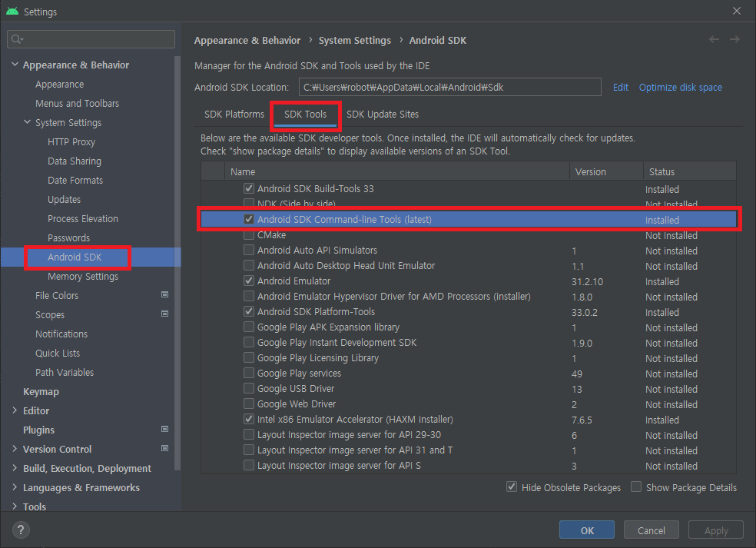This screenshot has height=548, width=756.
Task: Check Android Auto API Simulators
Action: pyautogui.click(x=249, y=250)
